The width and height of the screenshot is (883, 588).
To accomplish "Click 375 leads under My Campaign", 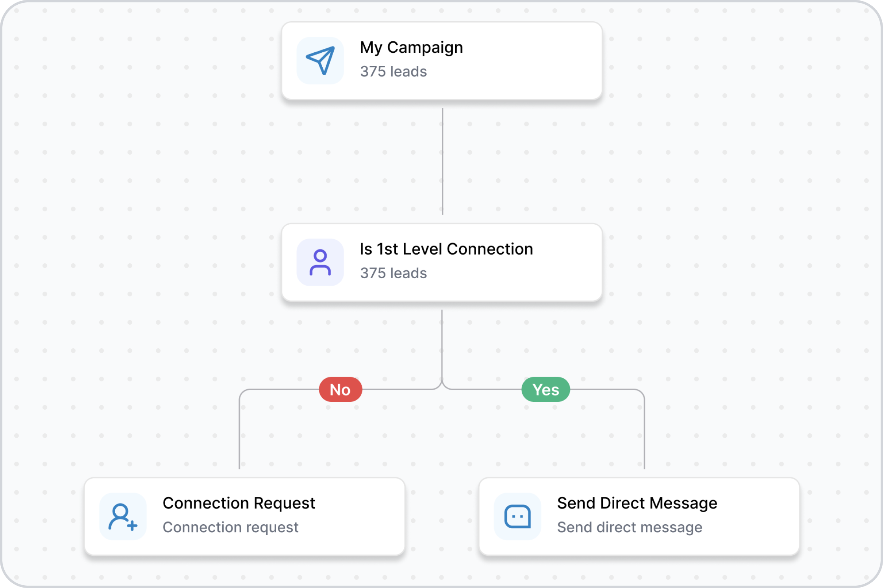I will (393, 72).
